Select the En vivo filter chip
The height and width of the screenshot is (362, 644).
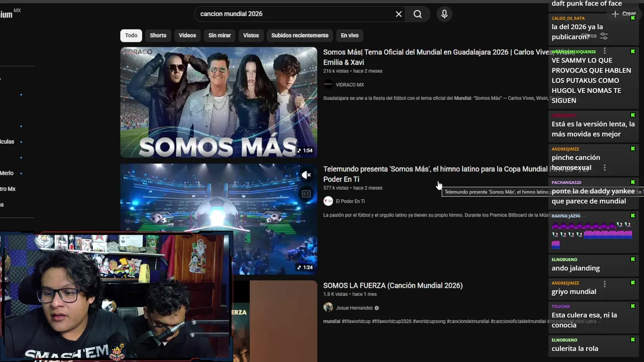(x=350, y=35)
